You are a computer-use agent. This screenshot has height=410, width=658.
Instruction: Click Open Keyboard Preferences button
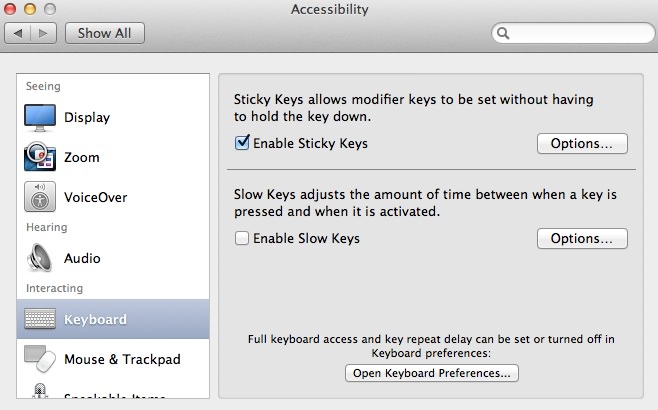[432, 373]
